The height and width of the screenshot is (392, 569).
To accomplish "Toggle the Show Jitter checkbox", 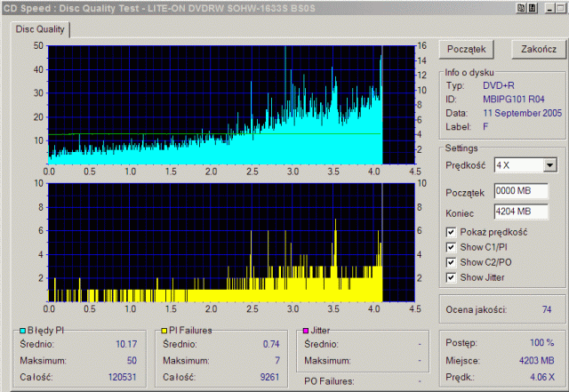I will [x=451, y=277].
